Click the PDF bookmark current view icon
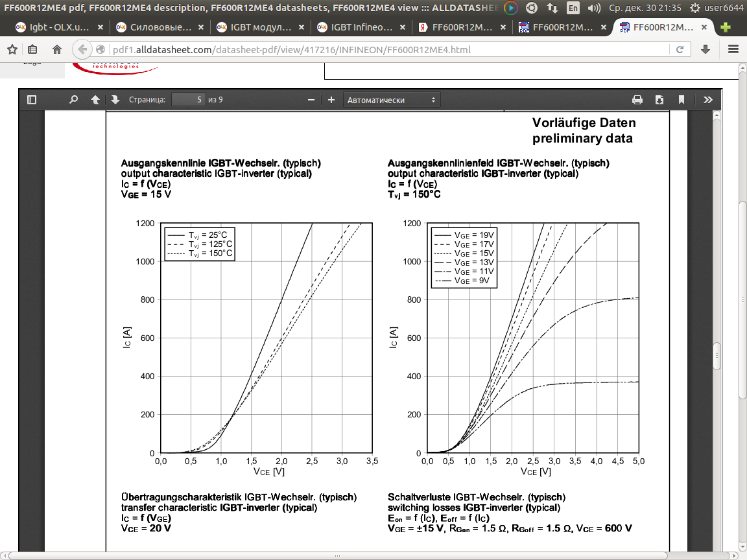This screenshot has width=747, height=560. [682, 100]
